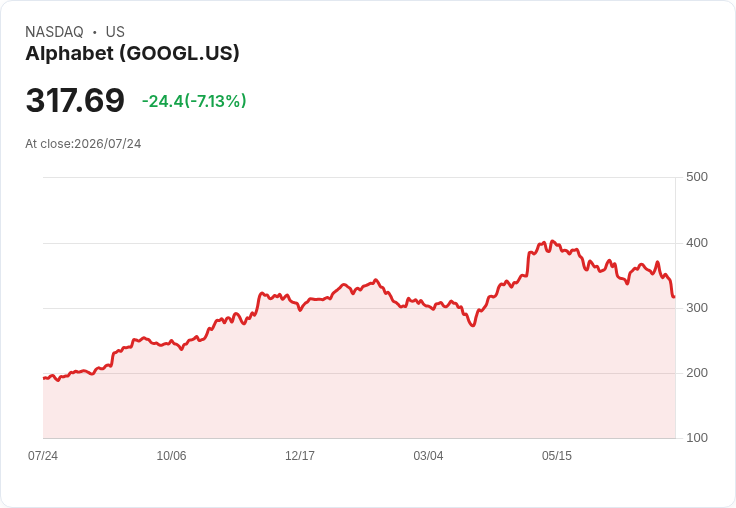Click the 300 price axis label
This screenshot has width=736, height=508.
697,308
